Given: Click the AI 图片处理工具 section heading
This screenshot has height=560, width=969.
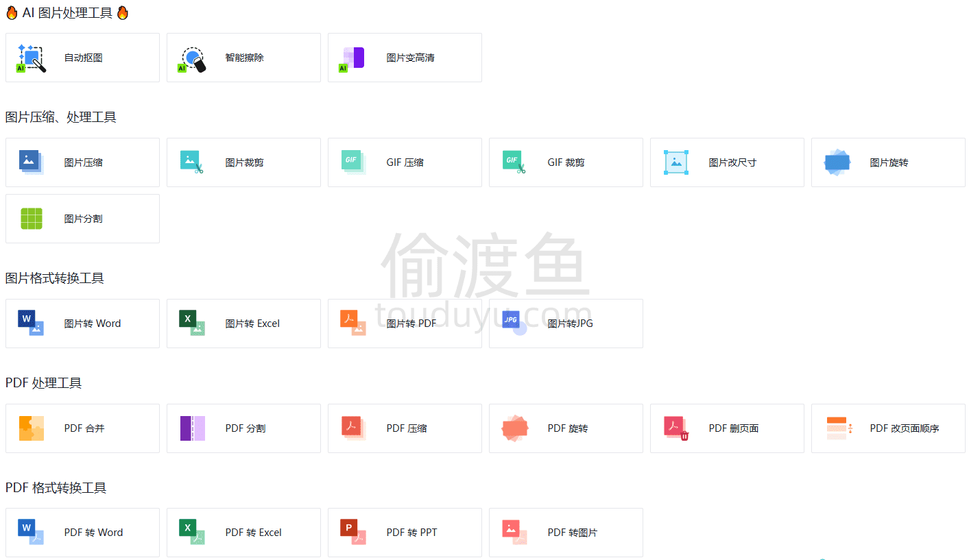Looking at the screenshot, I should 67,13.
